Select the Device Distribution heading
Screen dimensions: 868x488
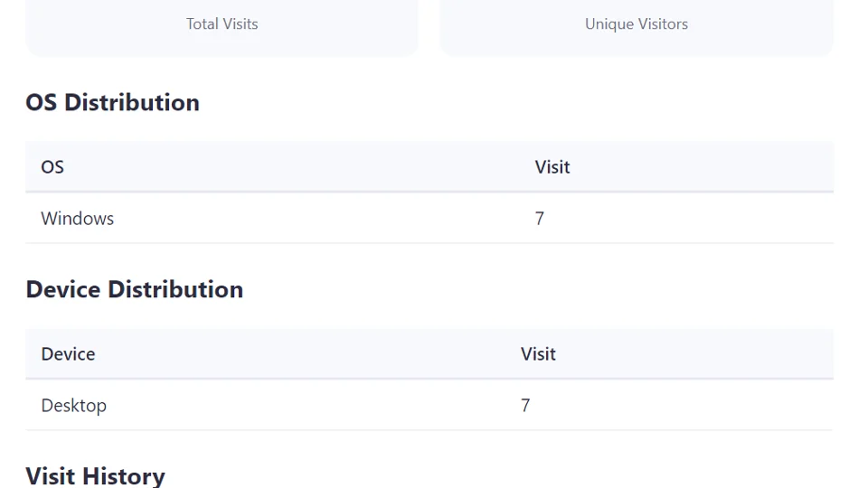tap(135, 289)
